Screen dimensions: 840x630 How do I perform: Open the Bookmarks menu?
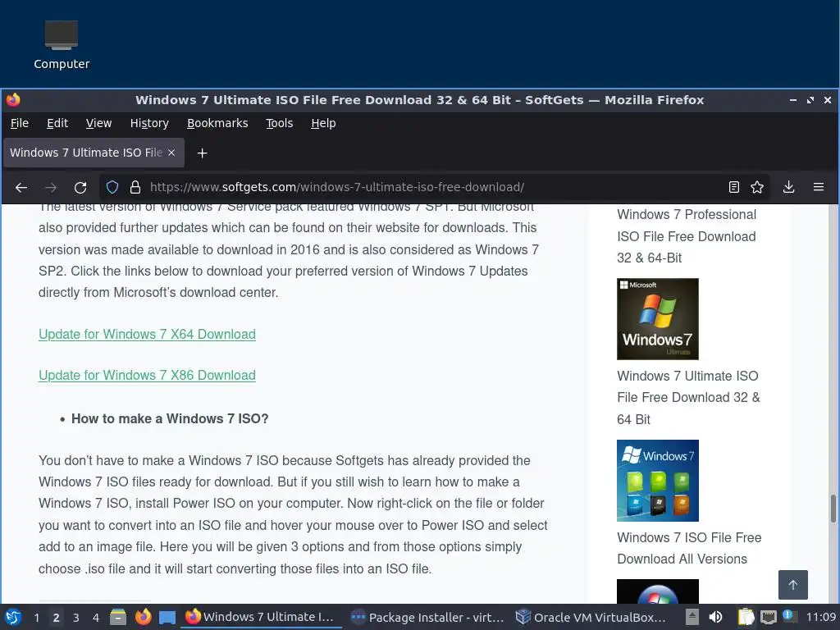[217, 123]
